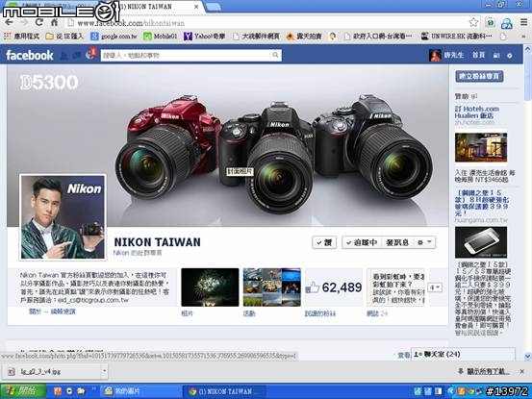Open the UNWIRE.HK bookmark
This screenshot has height=399, width=532.
coord(457,36)
